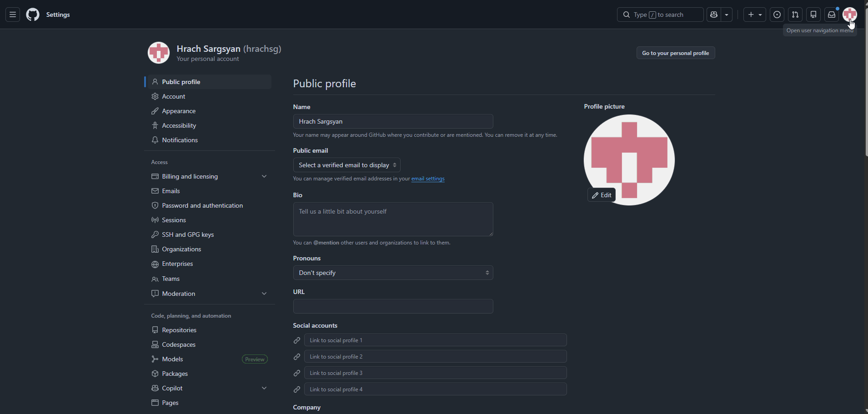Open the Pronouns dropdown
Screen dimensions: 868x414
point(393,272)
